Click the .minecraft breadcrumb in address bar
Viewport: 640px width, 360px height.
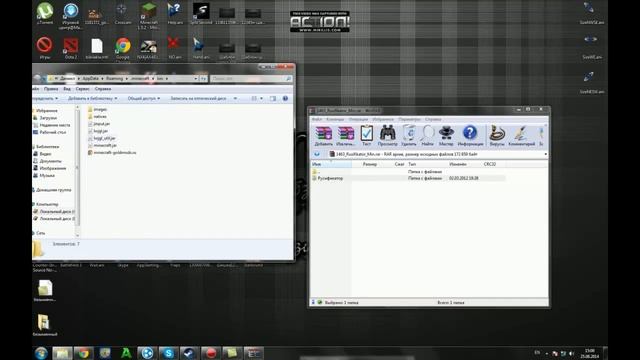click(x=140, y=78)
